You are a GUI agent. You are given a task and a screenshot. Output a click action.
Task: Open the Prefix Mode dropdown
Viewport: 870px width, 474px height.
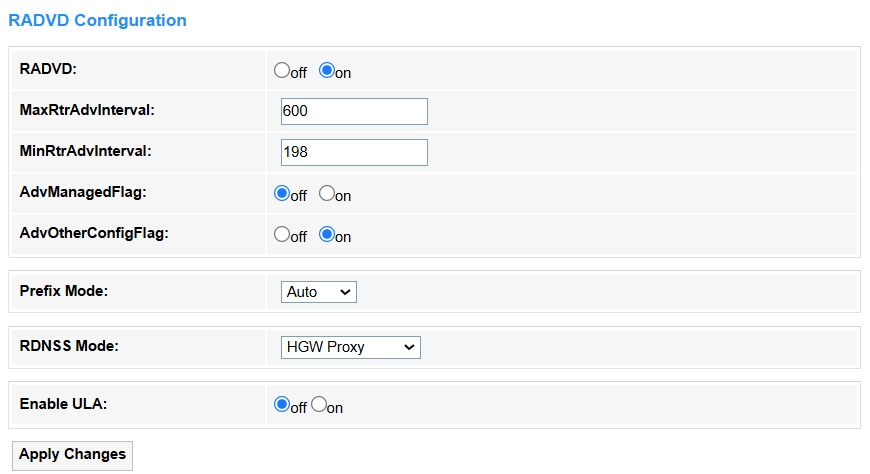[x=318, y=292]
